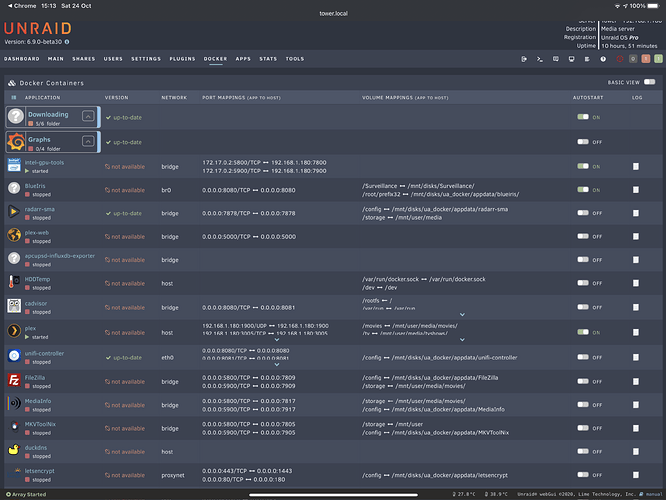Go to the Settings tab
The image size is (666, 500).
(x=146, y=59)
